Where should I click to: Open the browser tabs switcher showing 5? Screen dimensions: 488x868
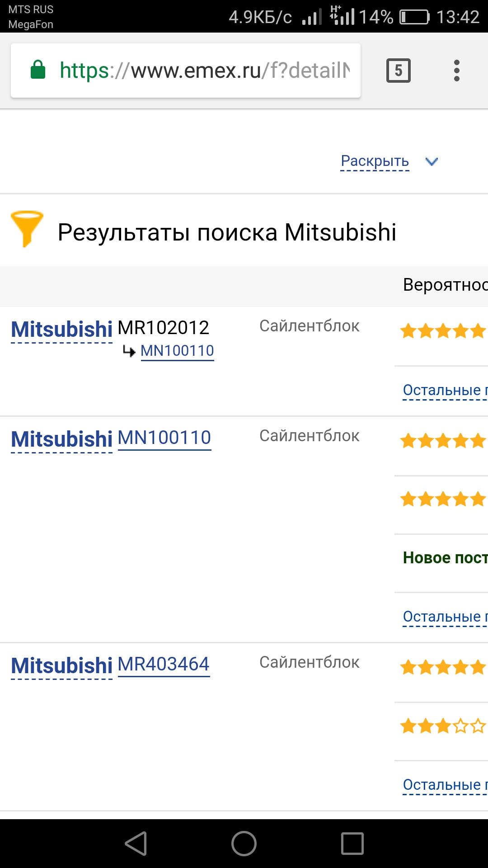398,71
